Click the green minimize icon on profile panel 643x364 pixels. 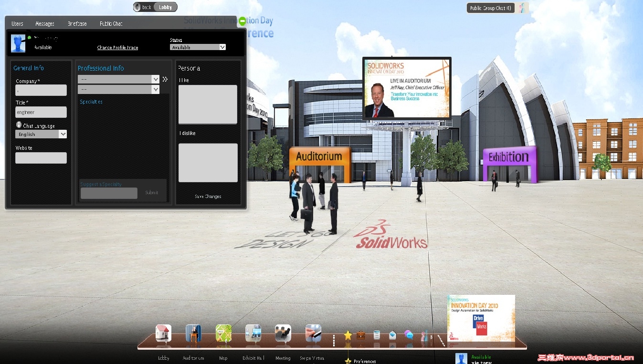point(242,21)
